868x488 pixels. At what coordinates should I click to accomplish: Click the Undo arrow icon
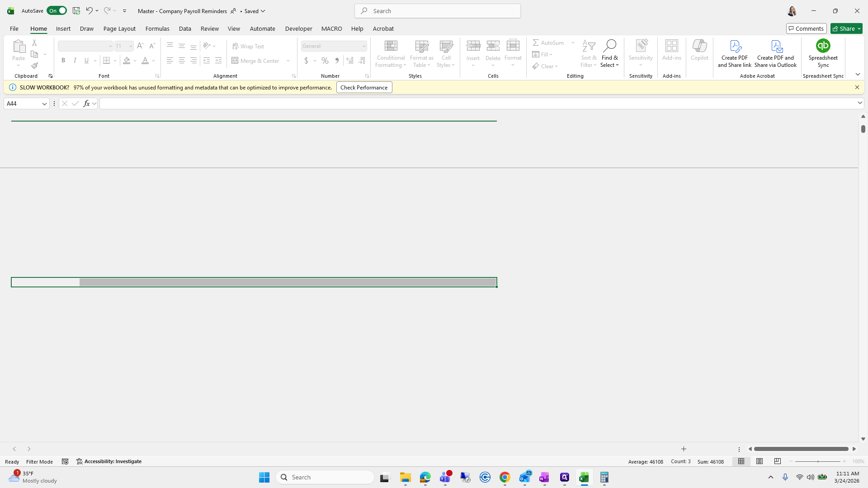(x=89, y=10)
